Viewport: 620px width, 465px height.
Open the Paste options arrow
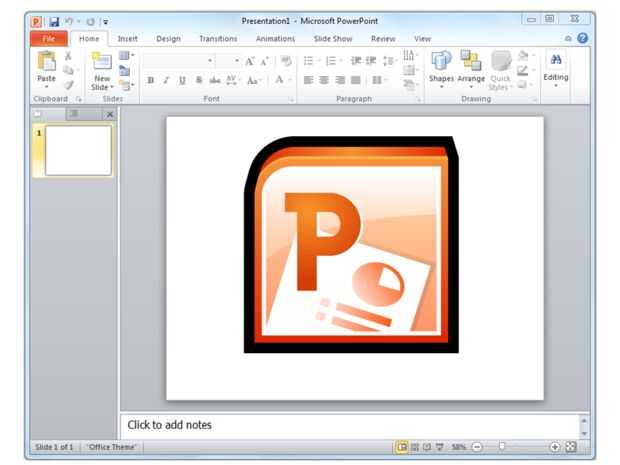tap(47, 86)
